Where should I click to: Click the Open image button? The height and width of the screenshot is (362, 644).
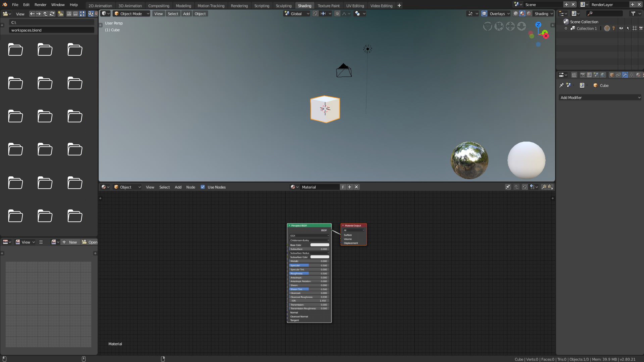(x=89, y=242)
